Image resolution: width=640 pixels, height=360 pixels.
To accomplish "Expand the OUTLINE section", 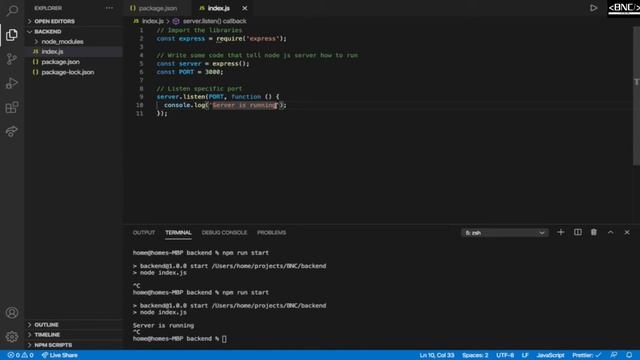I will coord(46,325).
